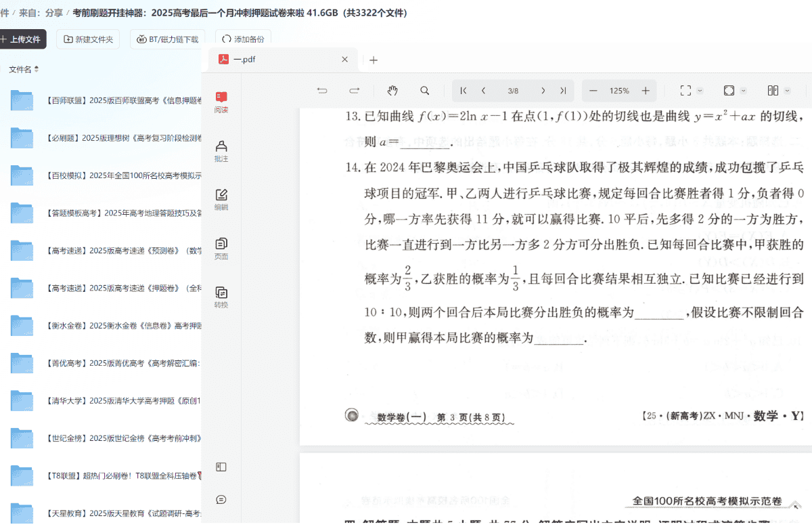The width and height of the screenshot is (812, 531).
Task: Open the 批注 annotation panel
Action: coord(221,151)
